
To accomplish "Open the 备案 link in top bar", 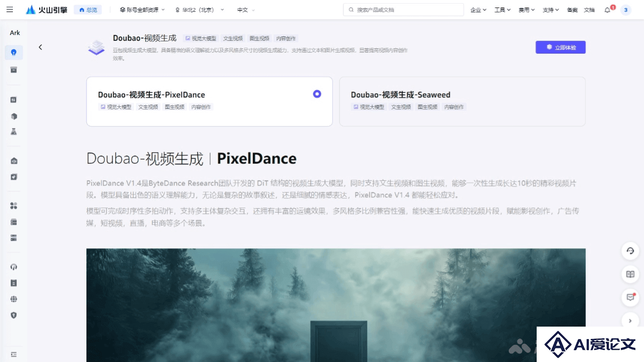I will (572, 10).
